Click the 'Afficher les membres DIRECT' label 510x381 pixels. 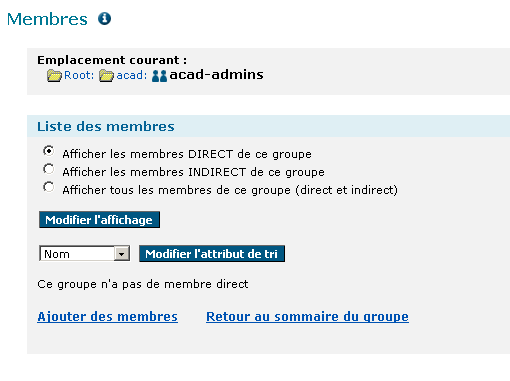click(187, 154)
